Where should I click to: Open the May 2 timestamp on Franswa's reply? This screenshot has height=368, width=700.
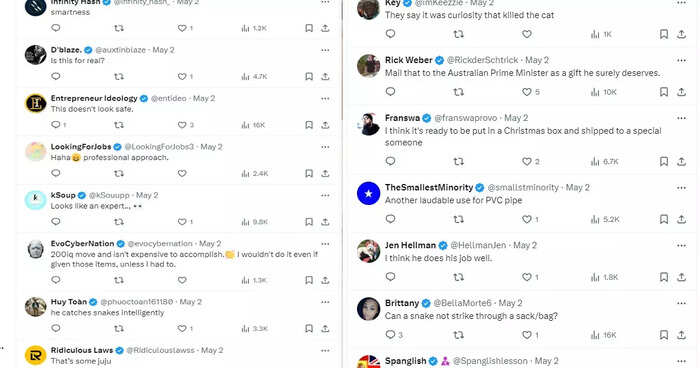click(516, 118)
